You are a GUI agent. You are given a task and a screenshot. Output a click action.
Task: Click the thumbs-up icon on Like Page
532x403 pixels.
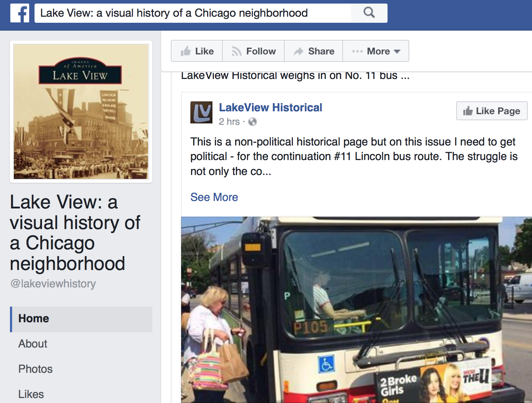pyautogui.click(x=468, y=111)
